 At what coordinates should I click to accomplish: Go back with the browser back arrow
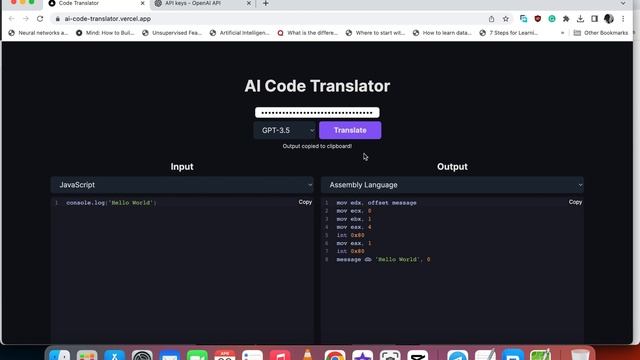[11, 19]
